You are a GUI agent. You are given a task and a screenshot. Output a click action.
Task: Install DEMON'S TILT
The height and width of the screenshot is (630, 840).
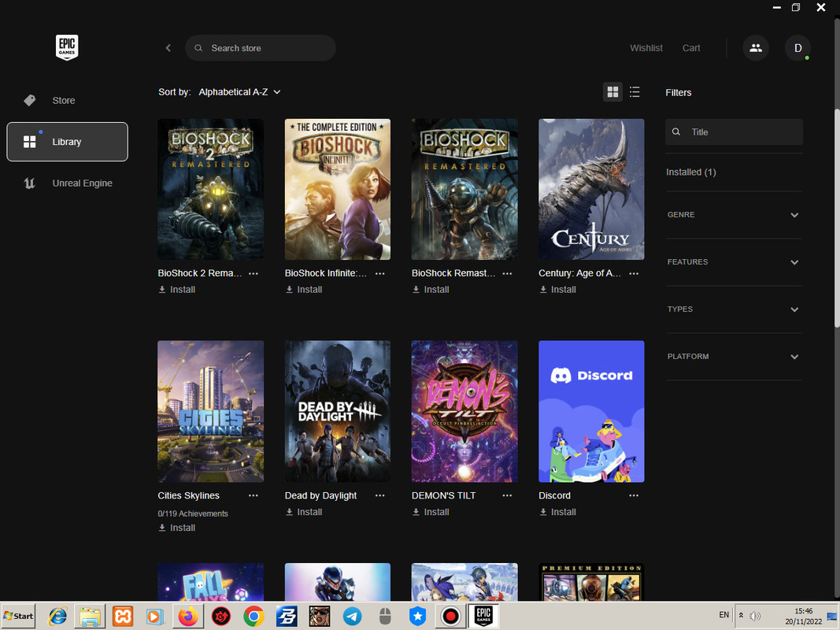pyautogui.click(x=431, y=512)
